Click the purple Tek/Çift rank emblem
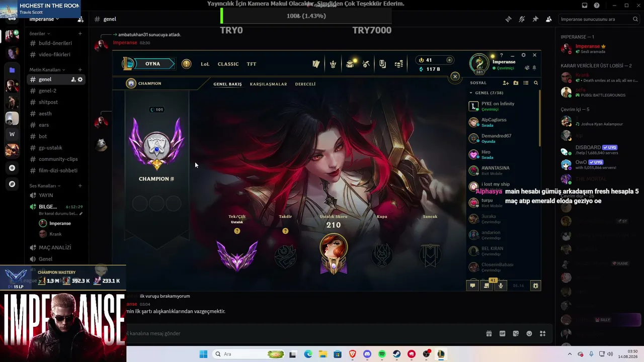Image resolution: width=644 pixels, height=362 pixels. 237,255
